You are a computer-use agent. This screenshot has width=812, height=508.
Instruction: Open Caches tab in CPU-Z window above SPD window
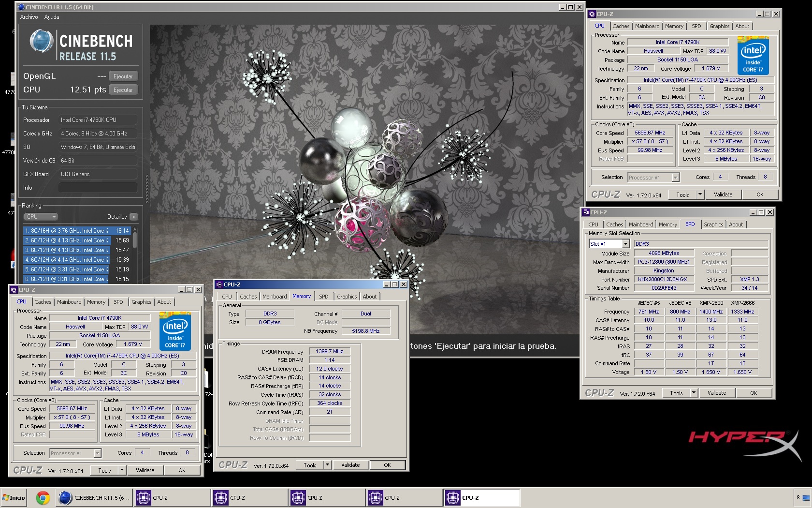click(x=621, y=26)
